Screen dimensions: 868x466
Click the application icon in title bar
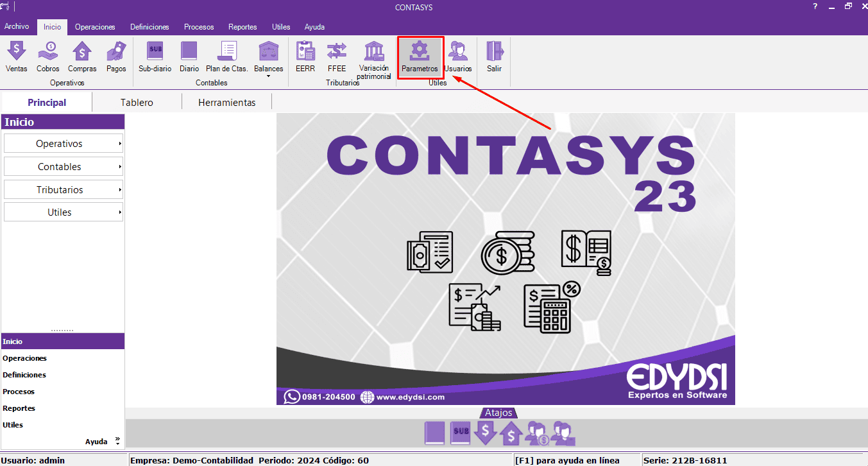point(5,6)
